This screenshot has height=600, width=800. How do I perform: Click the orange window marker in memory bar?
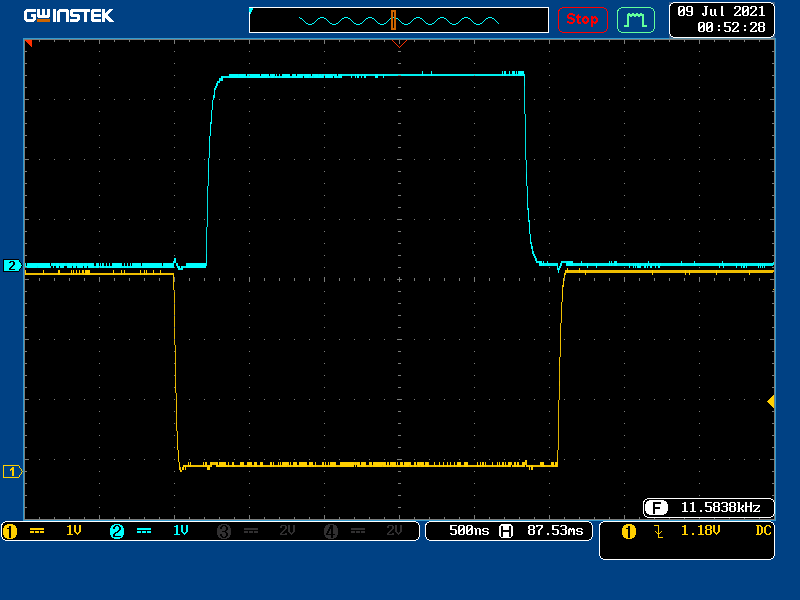tap(394, 19)
